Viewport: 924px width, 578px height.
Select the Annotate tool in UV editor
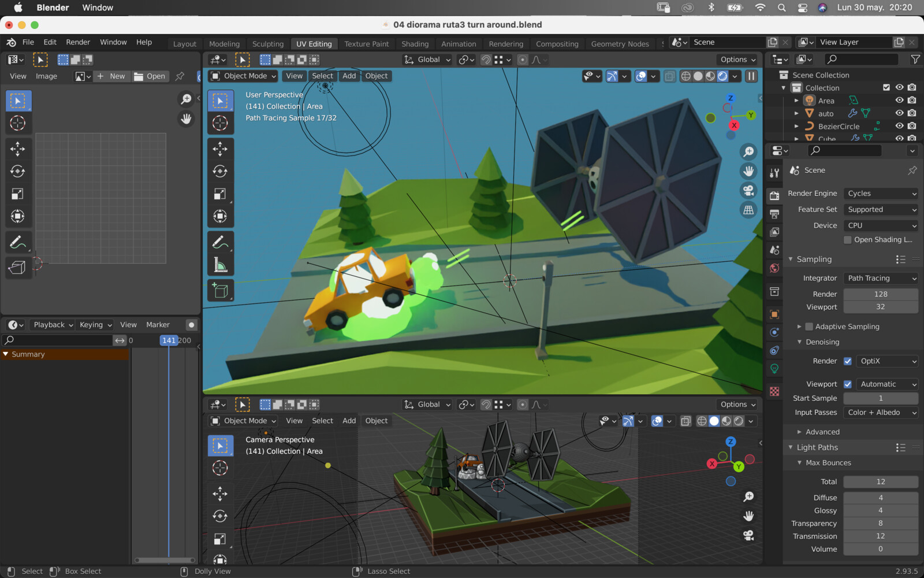click(17, 242)
